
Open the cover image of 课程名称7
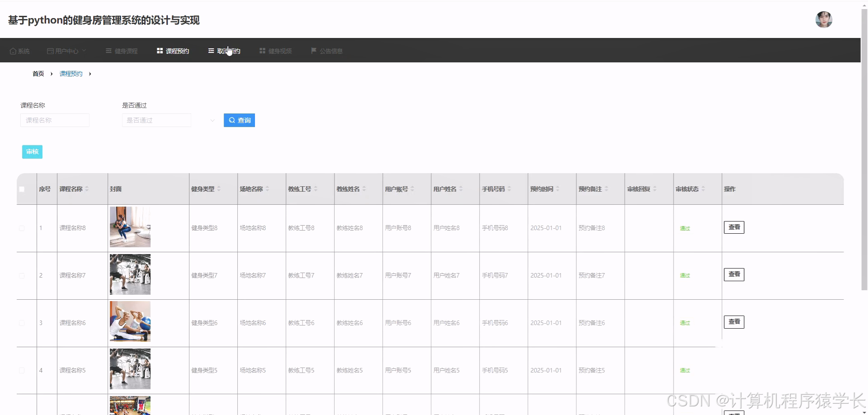130,274
